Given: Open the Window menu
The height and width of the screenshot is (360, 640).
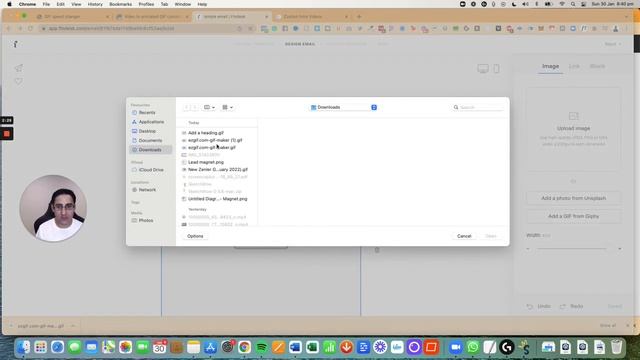Looking at the screenshot, I should [x=182, y=4].
